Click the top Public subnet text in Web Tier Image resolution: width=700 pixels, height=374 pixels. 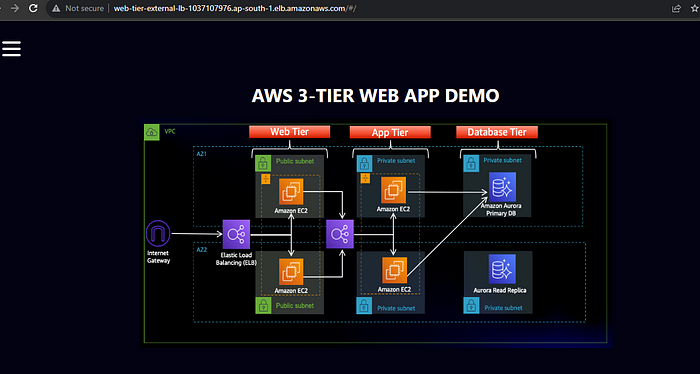click(295, 161)
